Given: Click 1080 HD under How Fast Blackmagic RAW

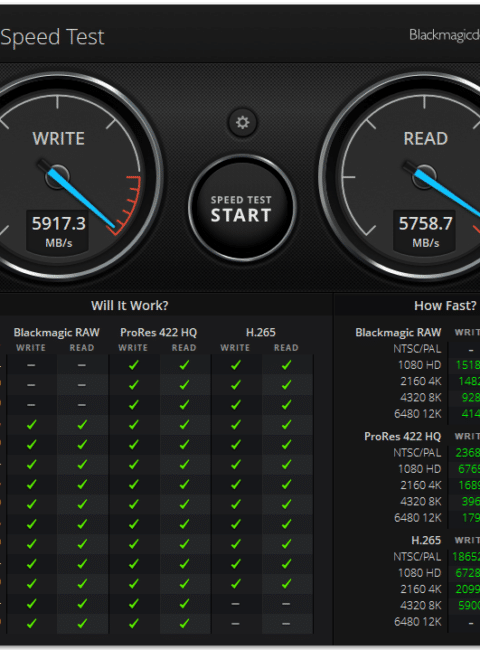Looking at the screenshot, I should (419, 365).
